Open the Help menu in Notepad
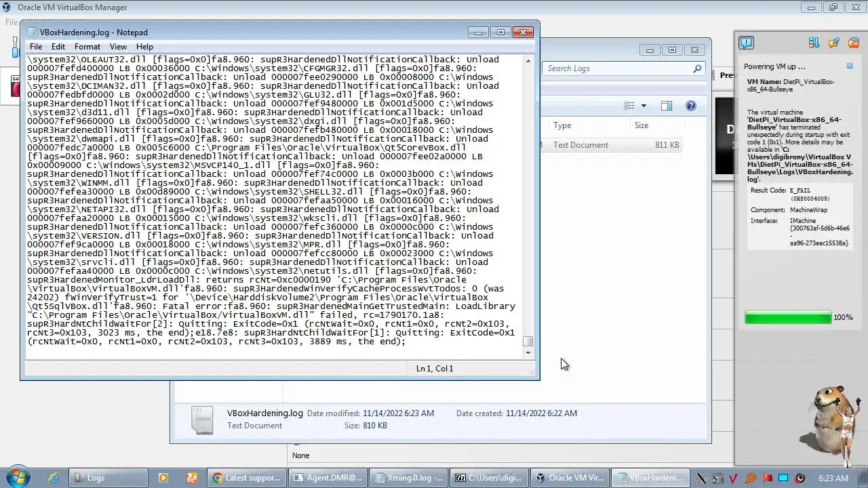 click(144, 47)
